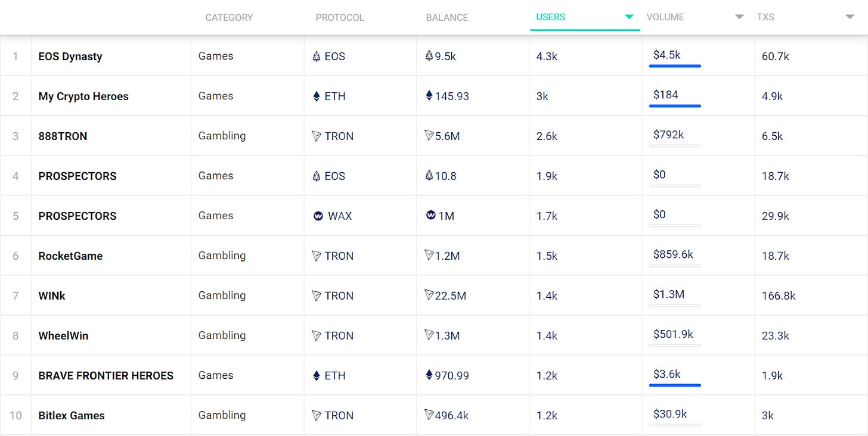
Task: Click the EOS protocol icon for EOS Dynasty
Action: tap(317, 57)
